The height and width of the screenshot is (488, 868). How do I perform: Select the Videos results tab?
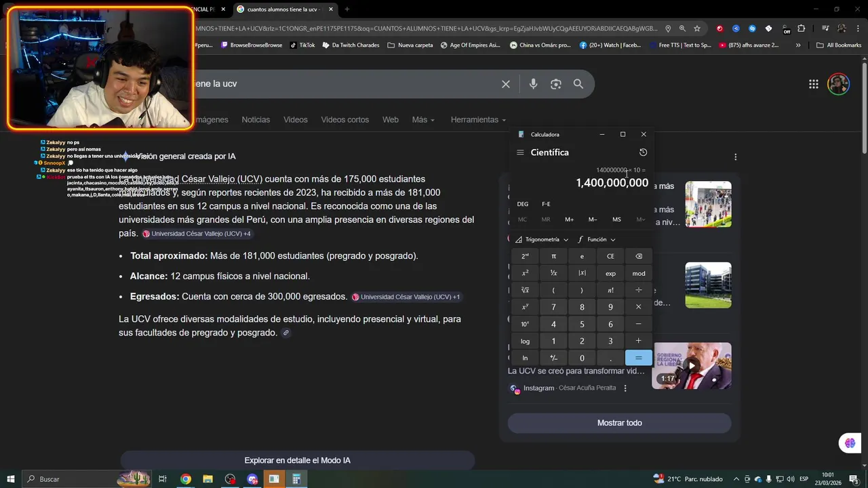tap(296, 120)
